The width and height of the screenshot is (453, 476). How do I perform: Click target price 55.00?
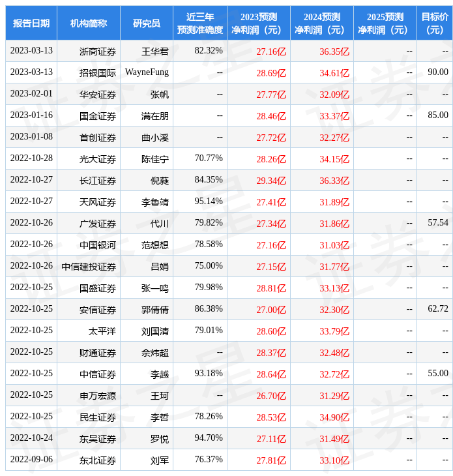click(438, 374)
